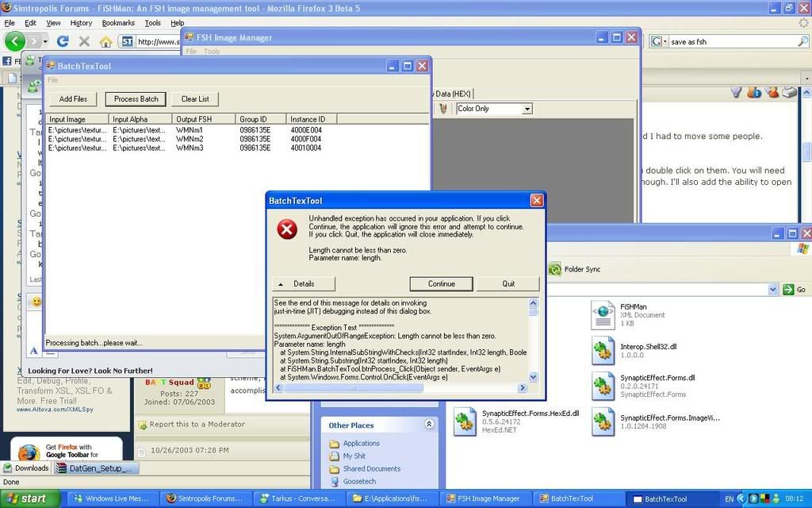Go to the Firefox home page icon
Screen dimensions: 812x508
[x=105, y=41]
